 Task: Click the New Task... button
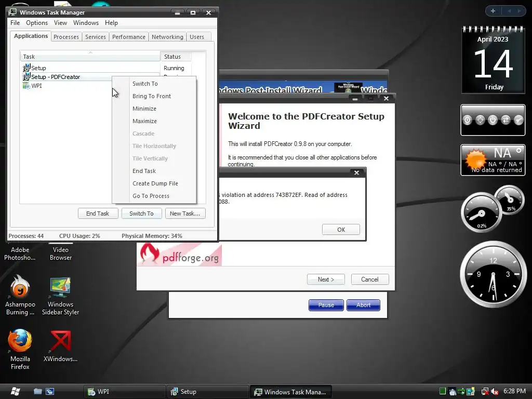point(185,214)
